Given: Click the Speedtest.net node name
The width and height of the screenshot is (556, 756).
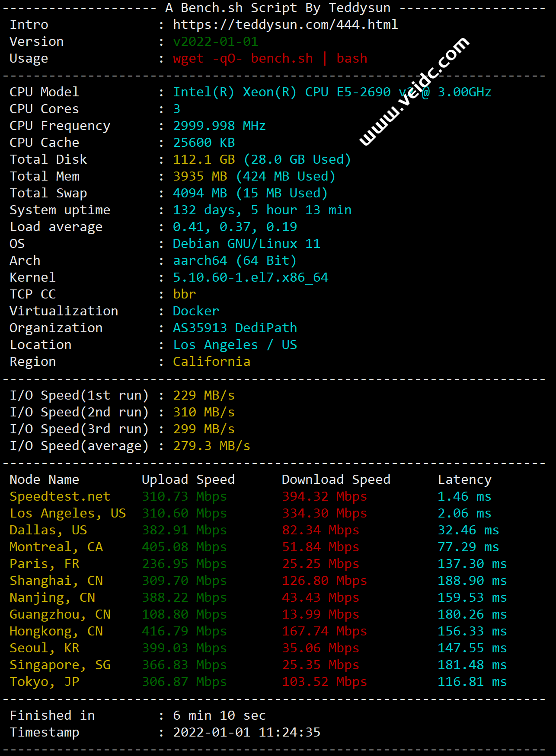Looking at the screenshot, I should 60,496.
